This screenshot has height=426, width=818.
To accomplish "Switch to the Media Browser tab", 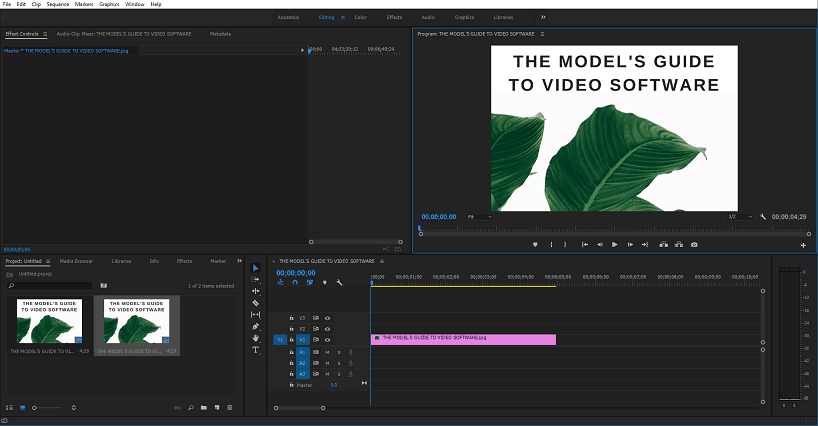I will click(x=76, y=261).
